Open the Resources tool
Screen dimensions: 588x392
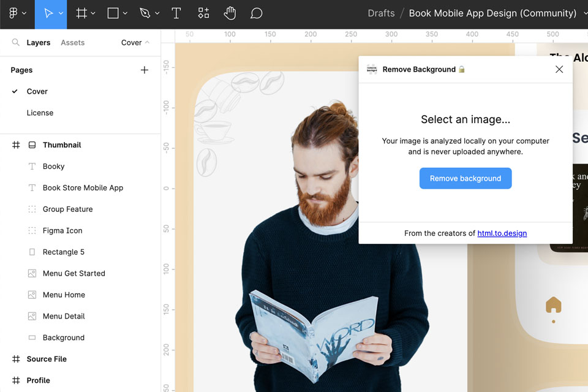pyautogui.click(x=203, y=13)
